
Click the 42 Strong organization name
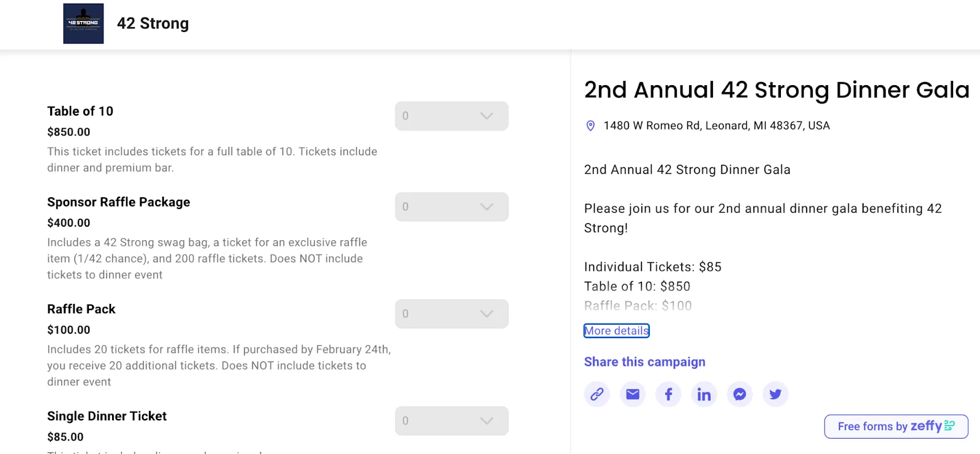(153, 23)
